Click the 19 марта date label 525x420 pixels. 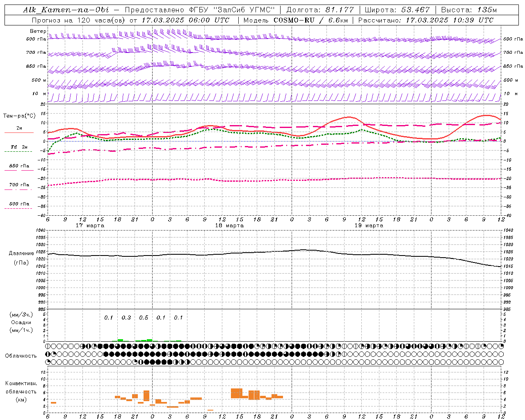tap(369, 226)
